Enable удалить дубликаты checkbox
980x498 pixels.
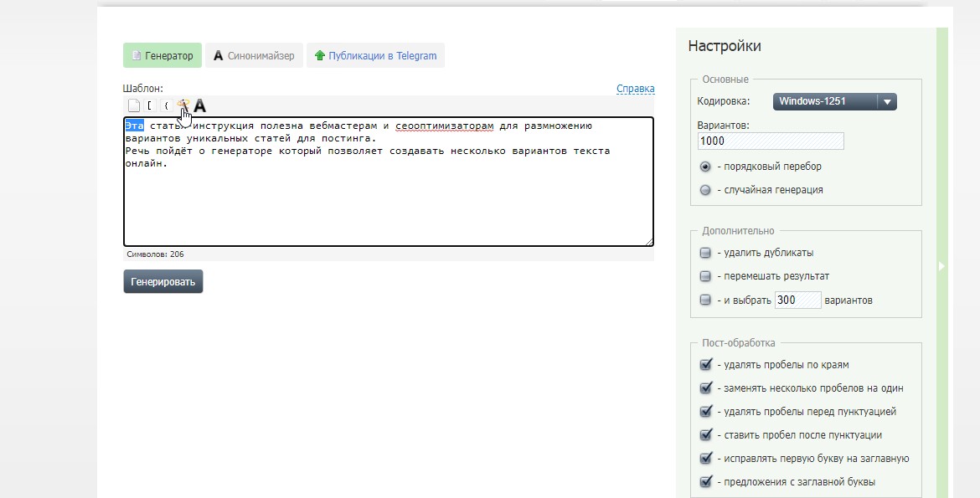click(x=705, y=253)
